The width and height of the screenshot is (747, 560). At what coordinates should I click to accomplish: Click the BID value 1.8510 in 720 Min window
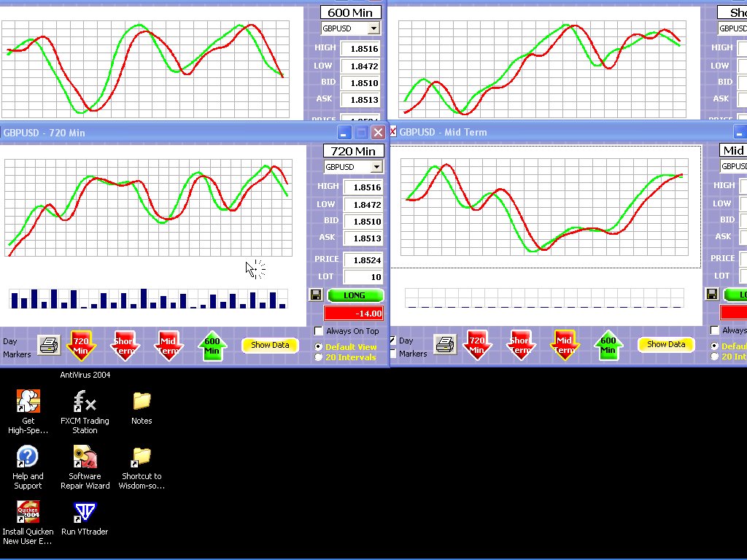pos(363,222)
